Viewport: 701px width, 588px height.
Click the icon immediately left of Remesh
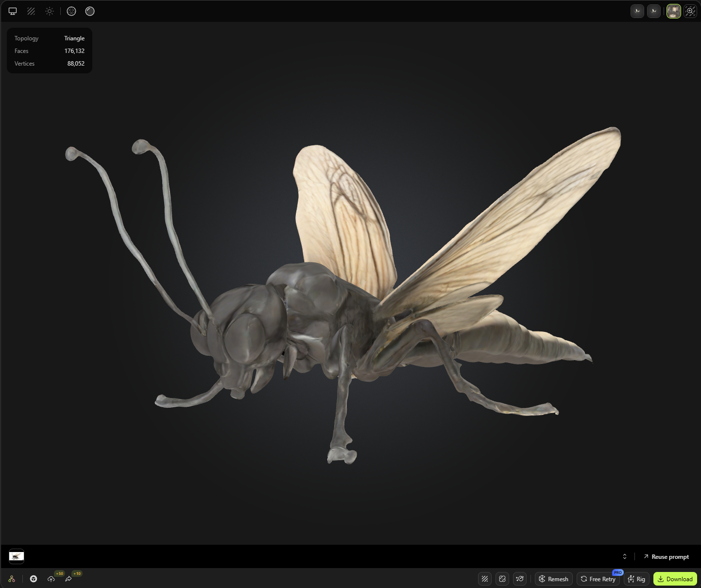coord(520,579)
